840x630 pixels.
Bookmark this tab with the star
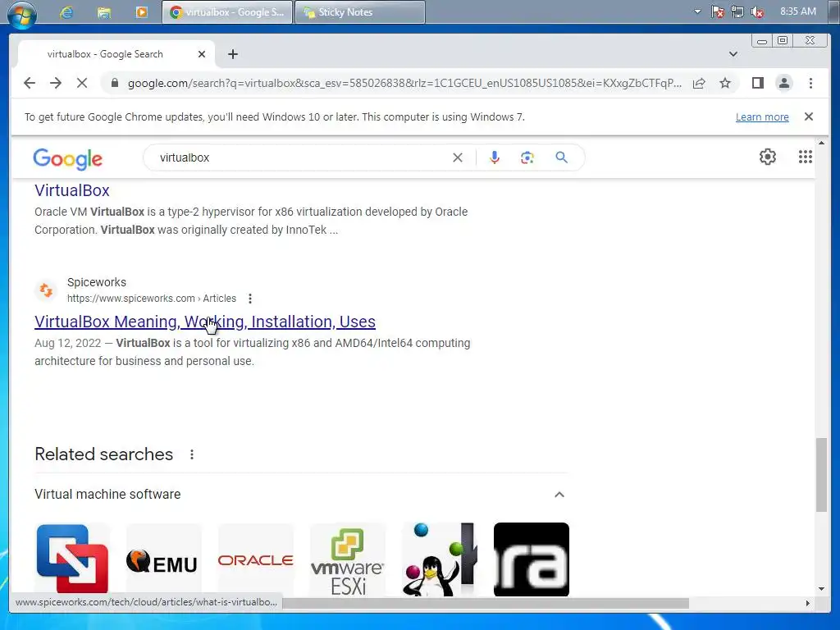click(x=725, y=83)
